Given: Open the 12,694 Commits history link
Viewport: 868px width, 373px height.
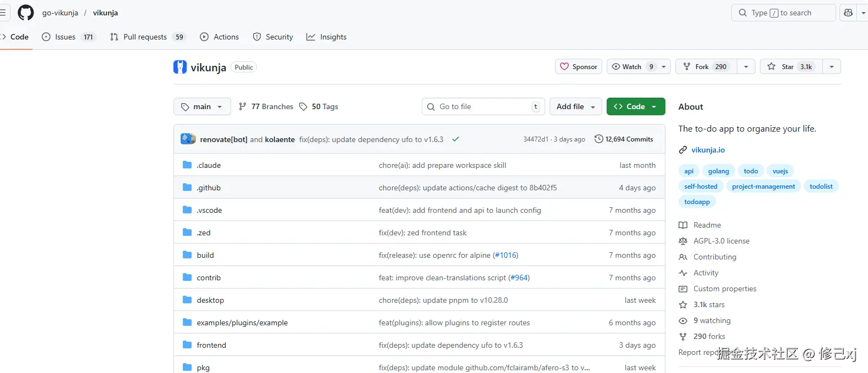Looking at the screenshot, I should click(624, 139).
